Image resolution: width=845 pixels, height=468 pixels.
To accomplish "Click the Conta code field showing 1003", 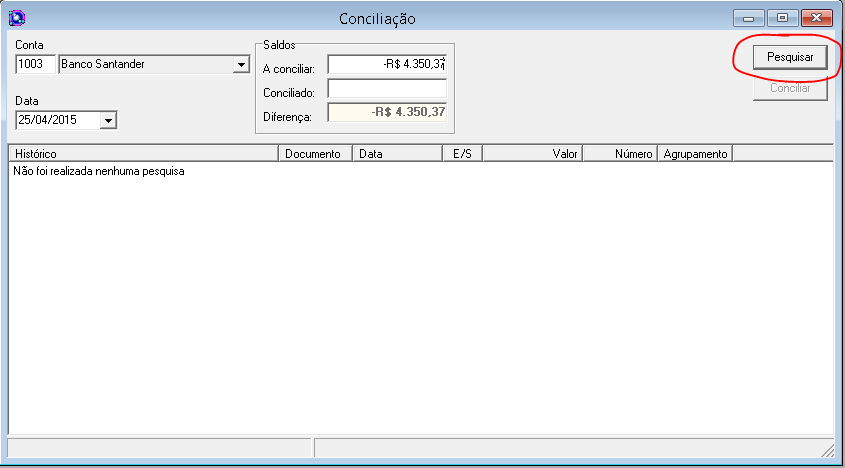I will pyautogui.click(x=36, y=65).
